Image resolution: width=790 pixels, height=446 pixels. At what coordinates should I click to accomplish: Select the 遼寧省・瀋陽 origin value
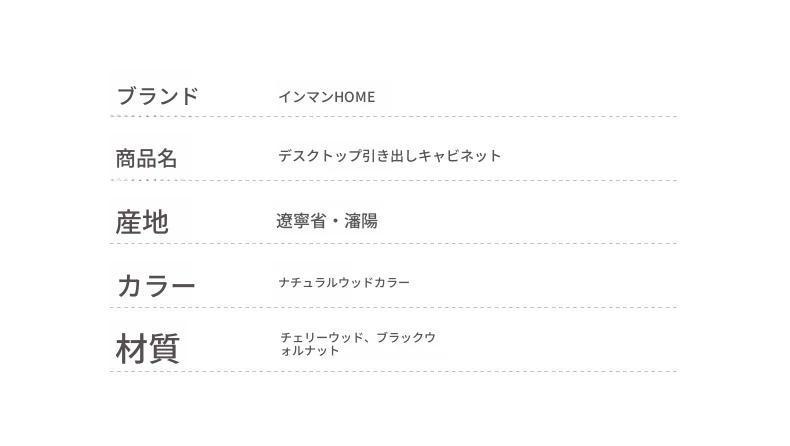coord(326,221)
